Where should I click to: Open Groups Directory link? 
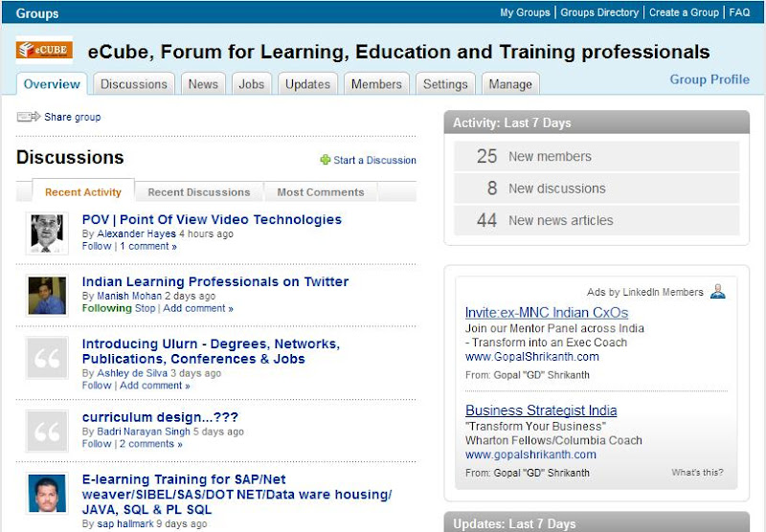click(599, 12)
